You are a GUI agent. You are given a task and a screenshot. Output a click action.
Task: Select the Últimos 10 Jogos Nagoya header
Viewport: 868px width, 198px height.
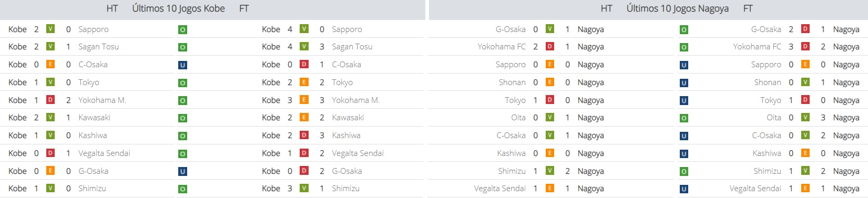677,8
